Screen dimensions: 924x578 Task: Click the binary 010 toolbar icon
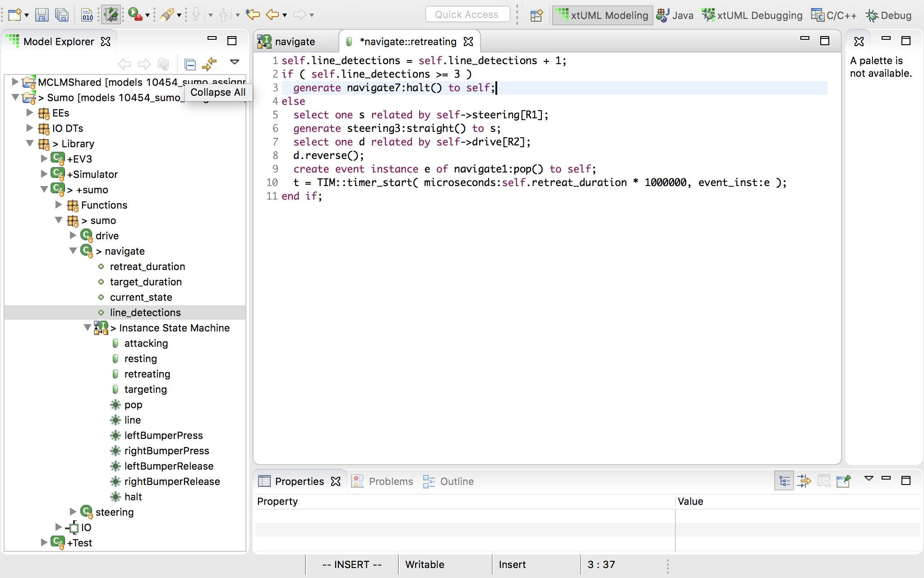(x=87, y=15)
